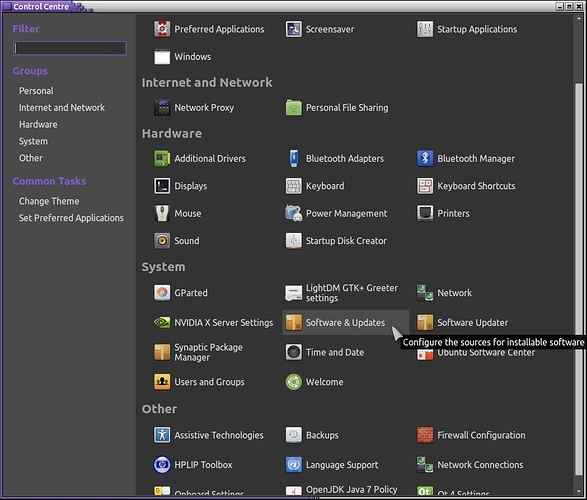Open the Users and Groups icon

click(162, 382)
